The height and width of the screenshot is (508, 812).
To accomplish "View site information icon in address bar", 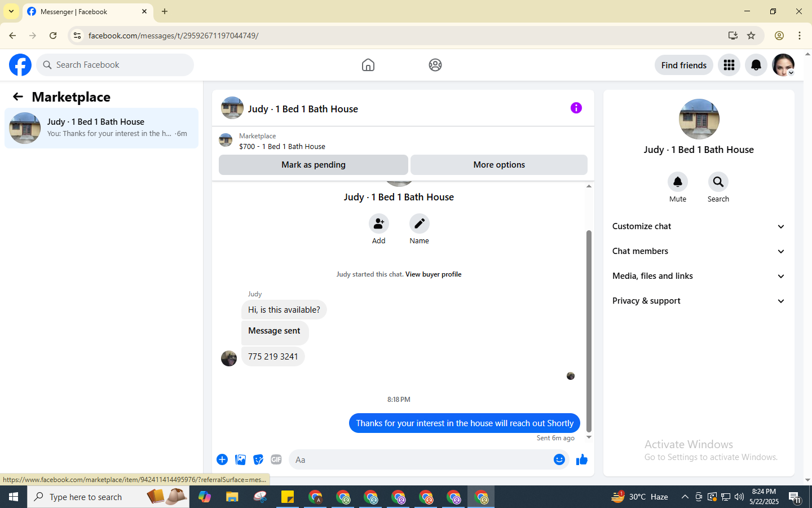I will coord(77,36).
